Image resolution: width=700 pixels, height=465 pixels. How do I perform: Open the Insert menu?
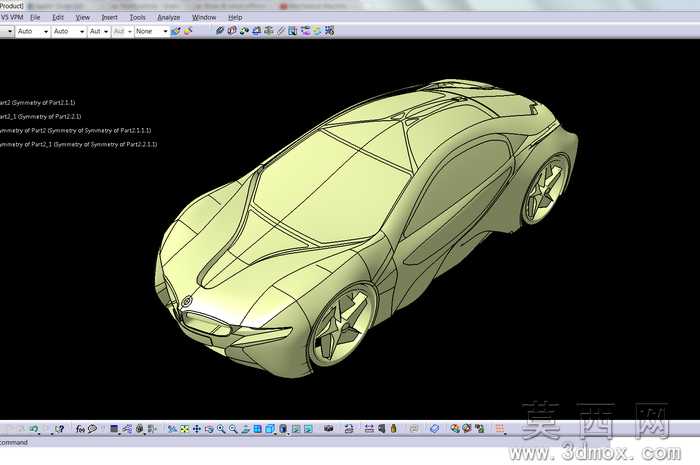[x=109, y=17]
